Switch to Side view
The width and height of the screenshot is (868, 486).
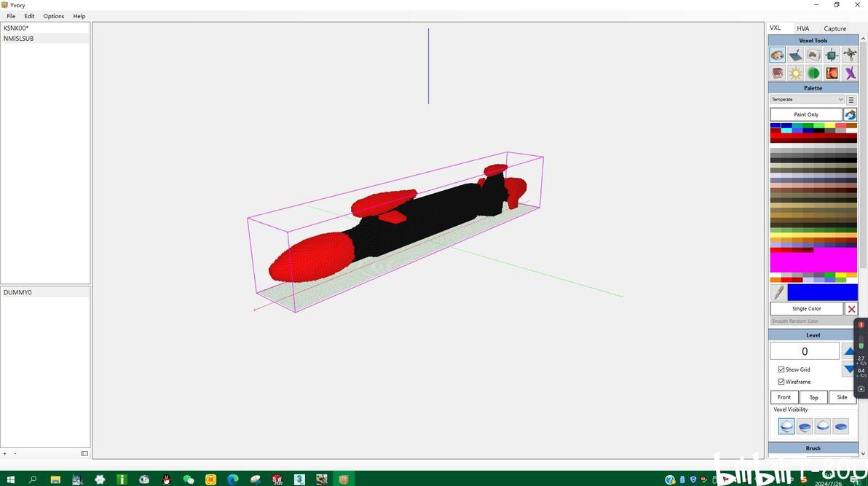coord(842,397)
